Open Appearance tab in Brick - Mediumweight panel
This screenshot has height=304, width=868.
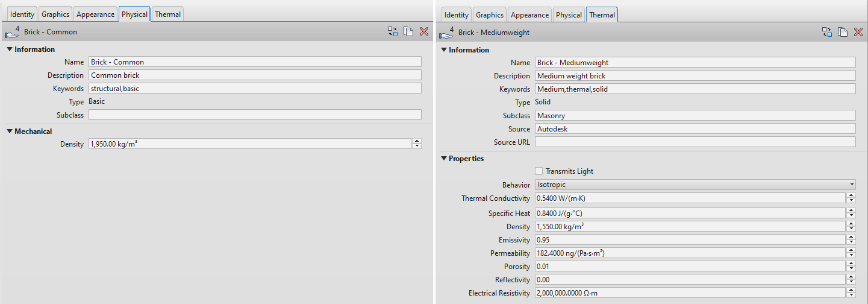[x=529, y=14]
